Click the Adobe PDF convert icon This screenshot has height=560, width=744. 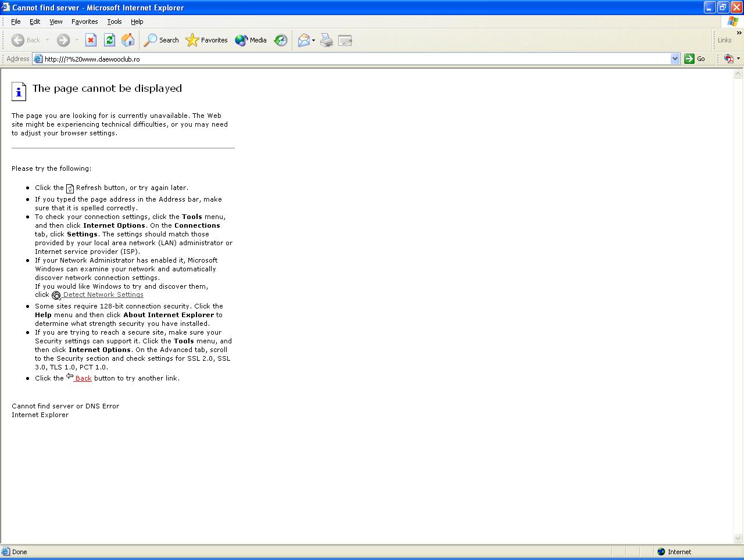coord(728,59)
